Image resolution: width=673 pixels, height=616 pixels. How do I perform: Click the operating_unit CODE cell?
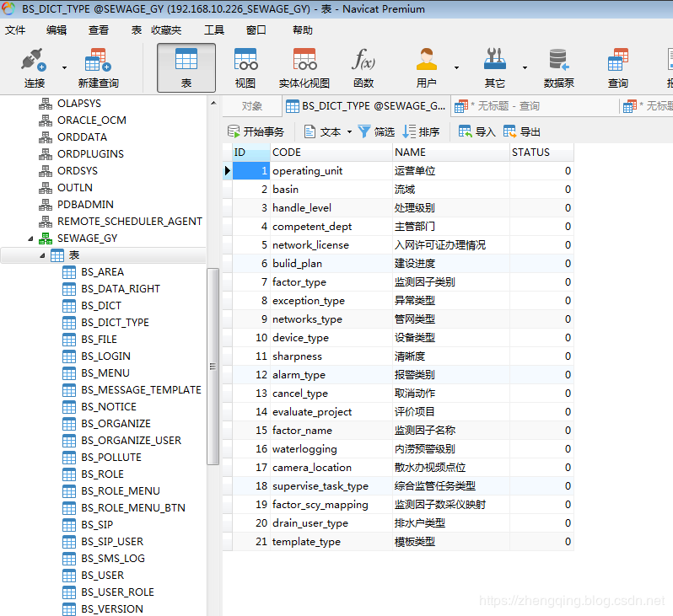point(331,171)
